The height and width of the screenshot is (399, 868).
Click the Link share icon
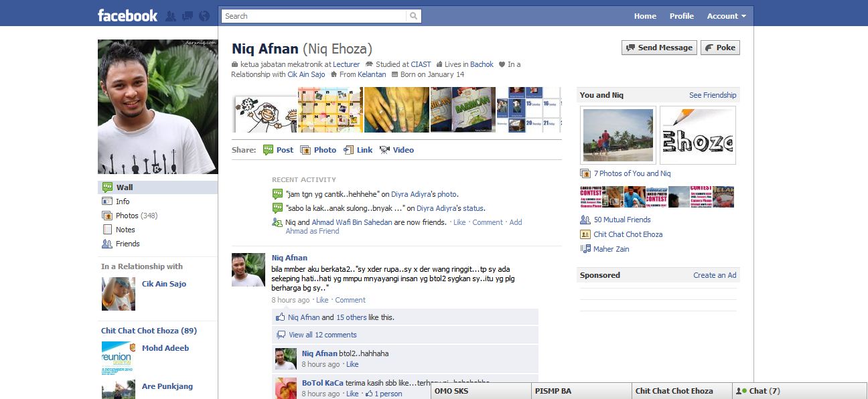348,150
